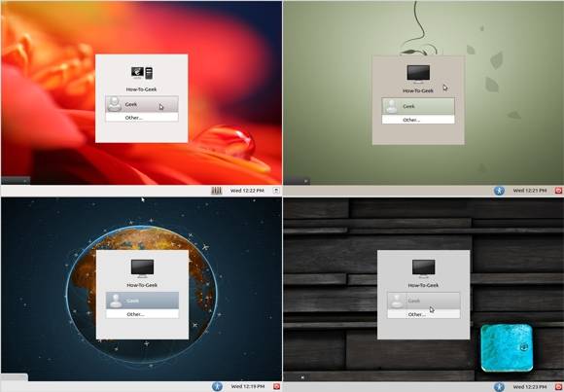Screen dimensions: 564x392
Task: Select Geek user on red flower login screen
Action: 142,104
